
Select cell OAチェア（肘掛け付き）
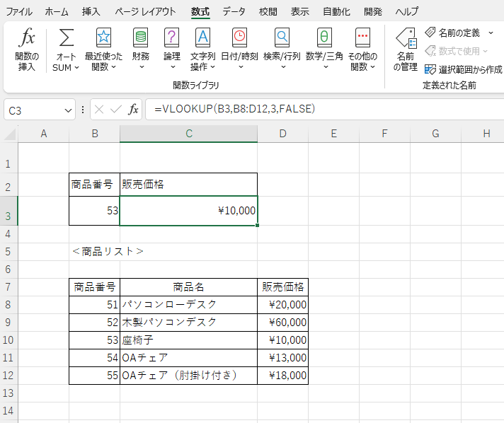[189, 375]
